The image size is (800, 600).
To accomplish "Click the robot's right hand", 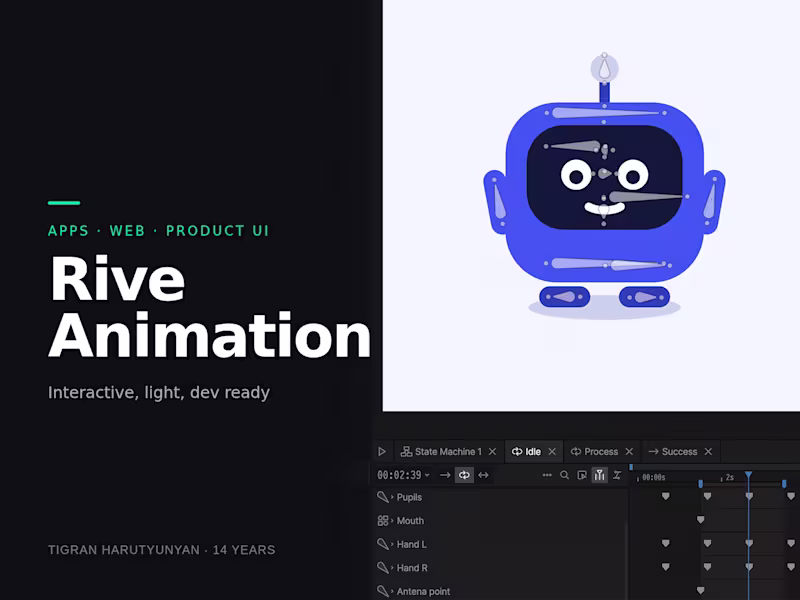I will click(714, 203).
